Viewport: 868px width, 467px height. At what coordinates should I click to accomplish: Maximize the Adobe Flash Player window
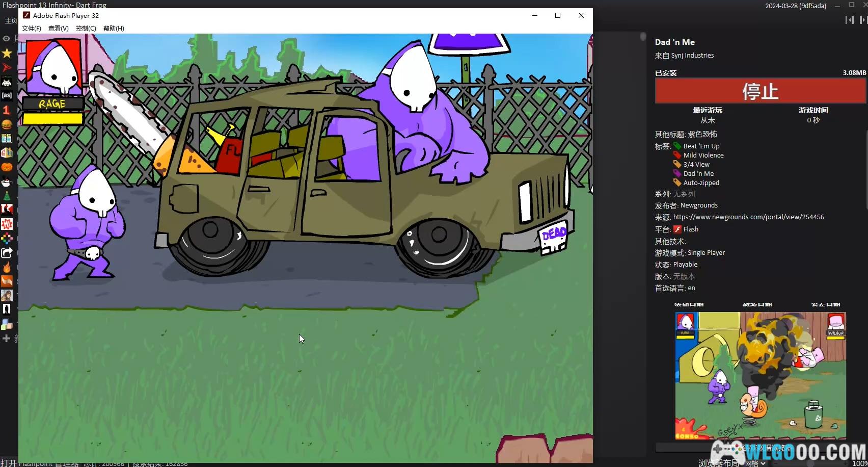click(558, 15)
